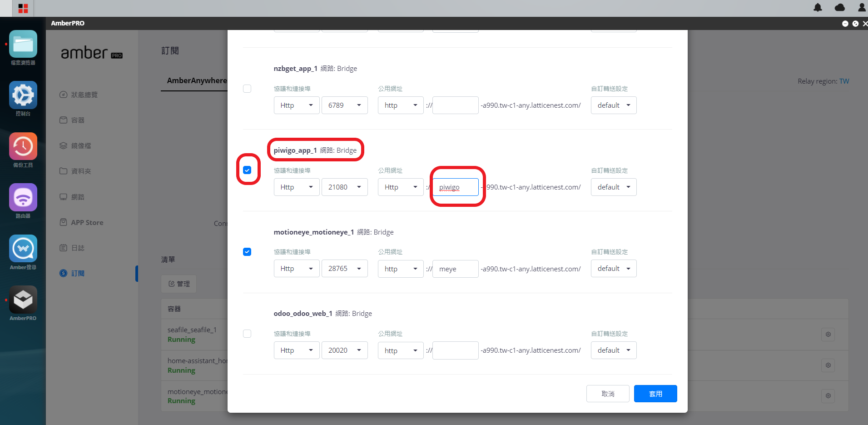Open the 28765 port dropdown for motioneye
This screenshot has width=868, height=425.
click(x=345, y=269)
